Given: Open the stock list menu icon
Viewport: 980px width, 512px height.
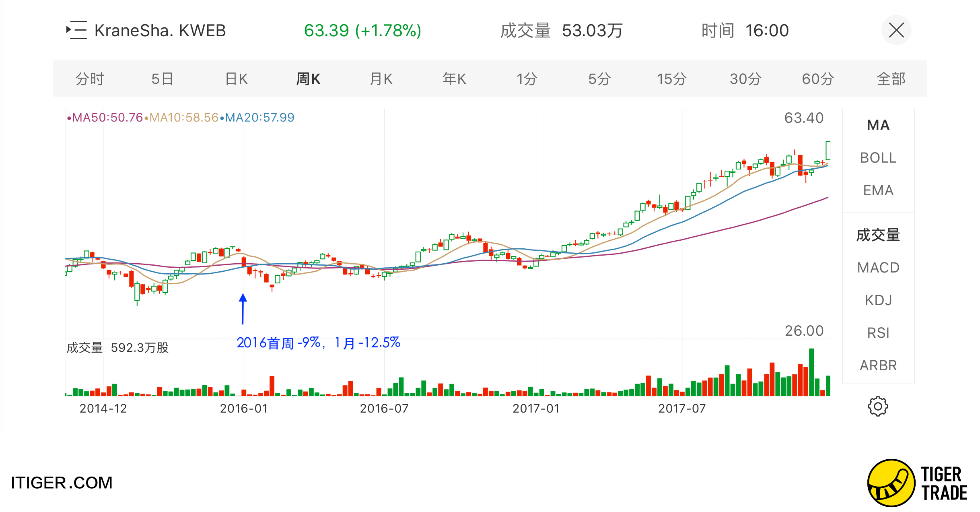Looking at the screenshot, I should (76, 30).
